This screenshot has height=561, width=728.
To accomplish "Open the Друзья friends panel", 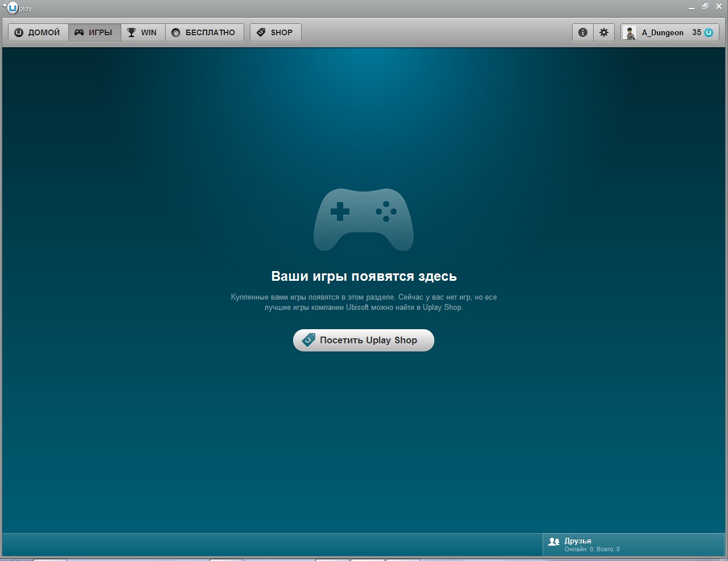I will click(634, 544).
